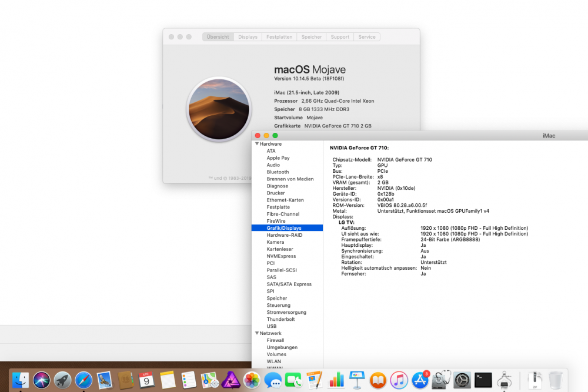
Task: Launch Affinity Photo purple triangle icon
Action: 230,380
